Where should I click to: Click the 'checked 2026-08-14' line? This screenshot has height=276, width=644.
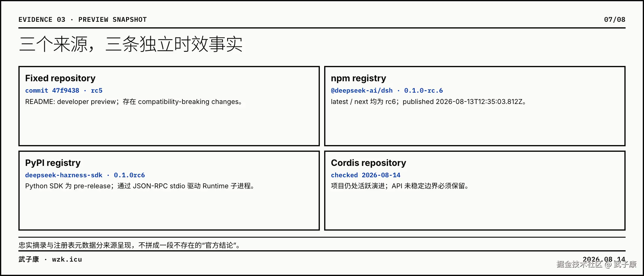tap(366, 175)
